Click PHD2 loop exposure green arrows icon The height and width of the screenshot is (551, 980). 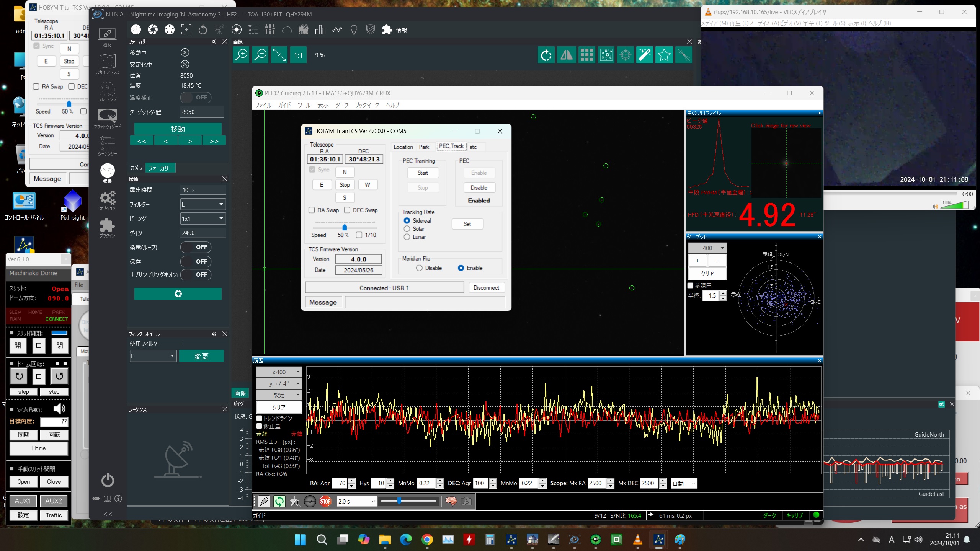[x=279, y=501]
